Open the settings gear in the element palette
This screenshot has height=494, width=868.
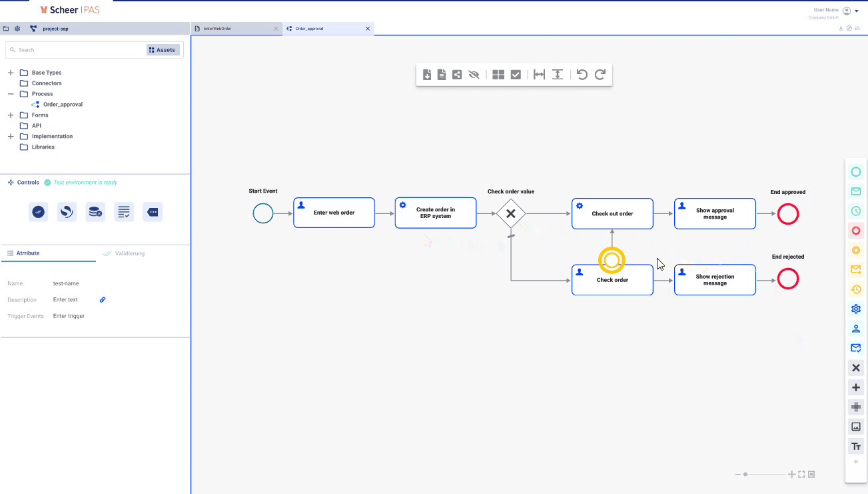(x=856, y=309)
